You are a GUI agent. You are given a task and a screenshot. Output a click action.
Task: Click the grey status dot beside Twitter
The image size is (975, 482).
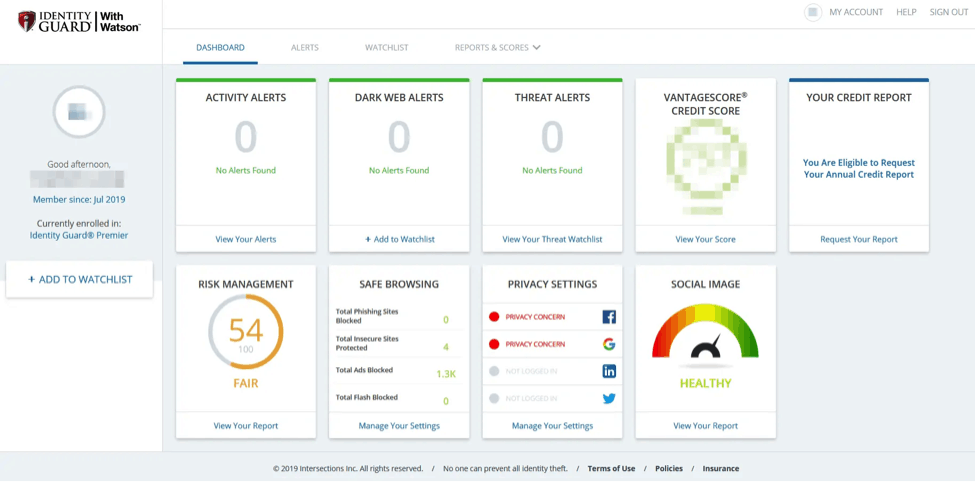(x=494, y=399)
